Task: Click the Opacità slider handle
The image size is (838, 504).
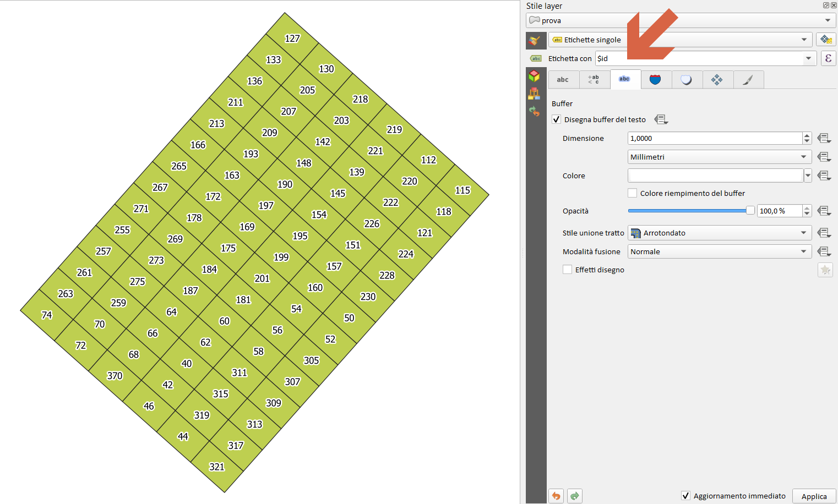Action: [750, 211]
